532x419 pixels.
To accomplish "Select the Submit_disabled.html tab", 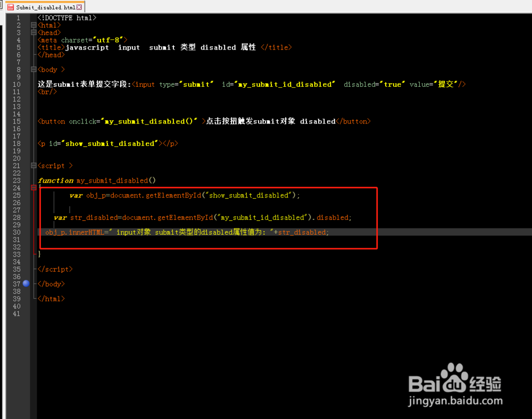I will coord(45,7).
